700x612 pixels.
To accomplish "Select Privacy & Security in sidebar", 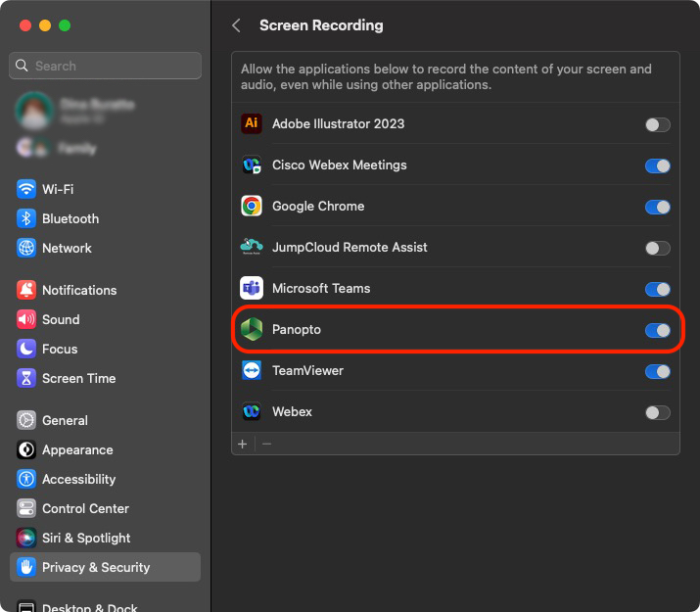I will (105, 567).
